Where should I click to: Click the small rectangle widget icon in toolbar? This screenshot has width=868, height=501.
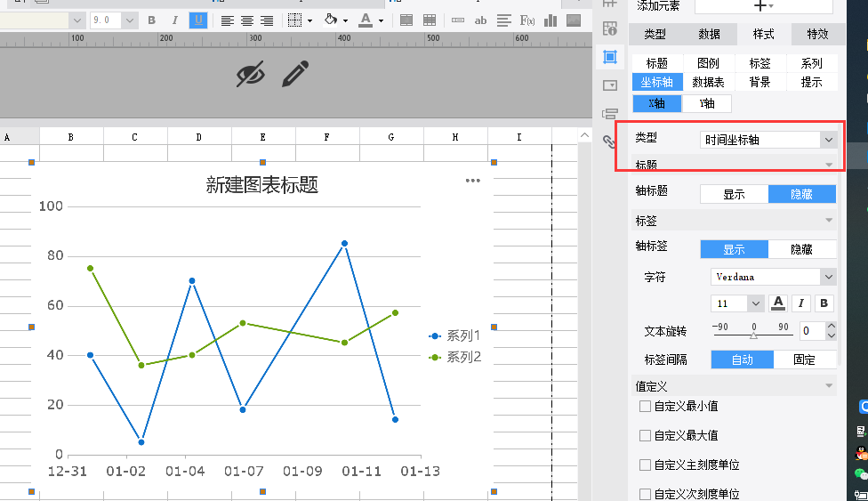pos(458,20)
